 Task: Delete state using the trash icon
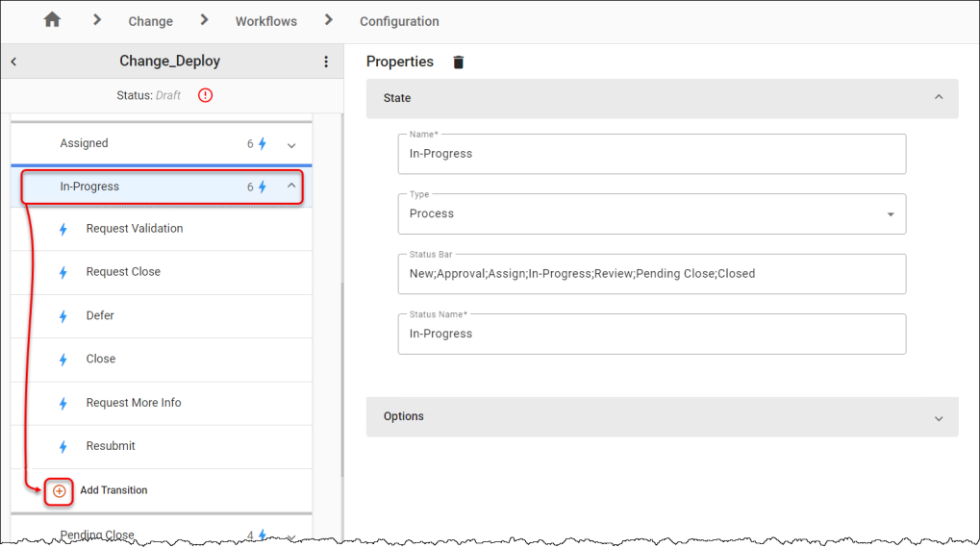pyautogui.click(x=458, y=62)
